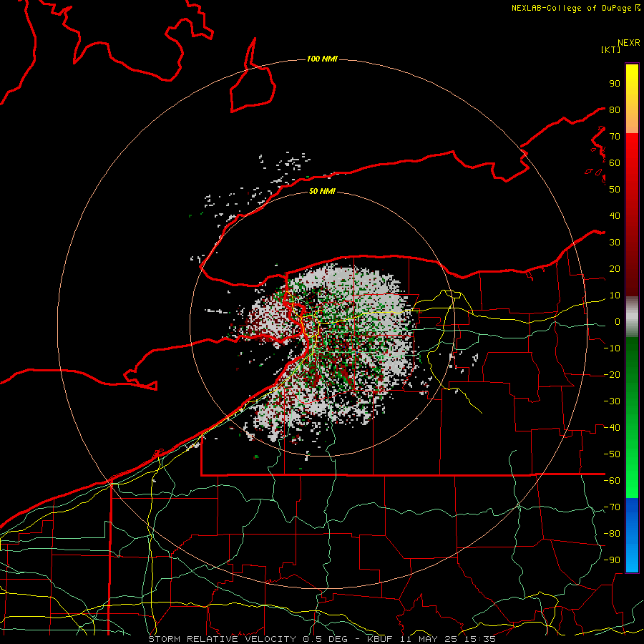The height and width of the screenshot is (644, 644).
Task: Click the 80 value on the velocity scale
Action: [615, 109]
